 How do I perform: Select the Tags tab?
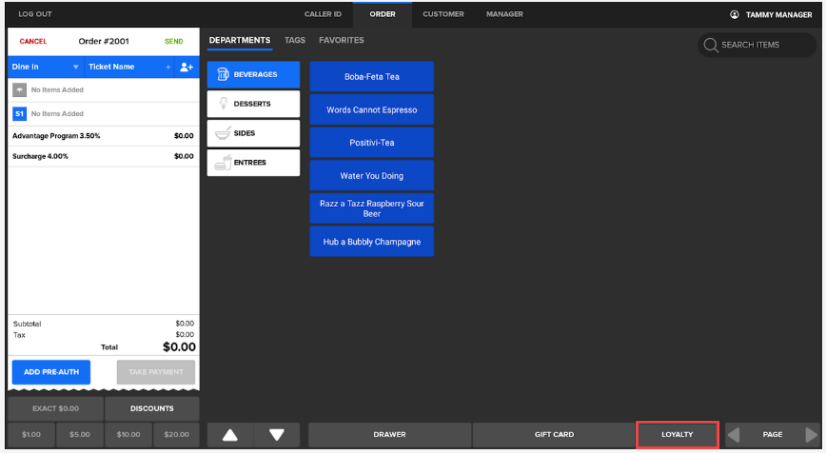[x=295, y=41]
